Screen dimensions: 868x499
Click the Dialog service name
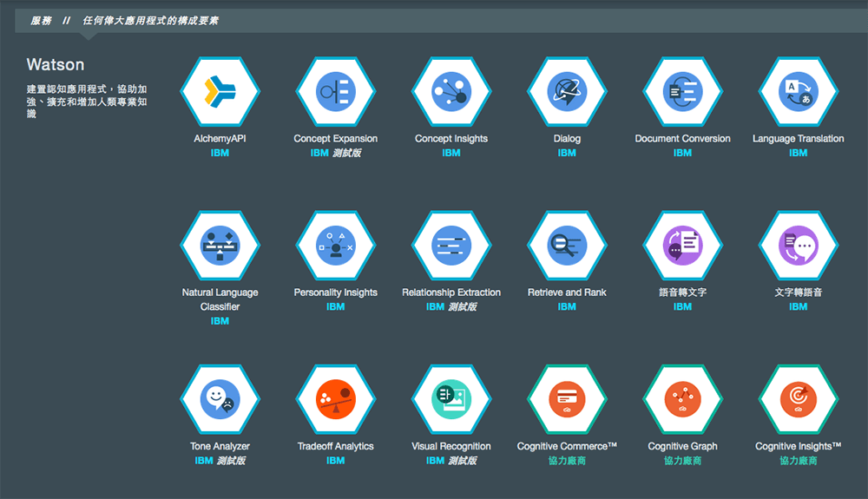coord(567,138)
